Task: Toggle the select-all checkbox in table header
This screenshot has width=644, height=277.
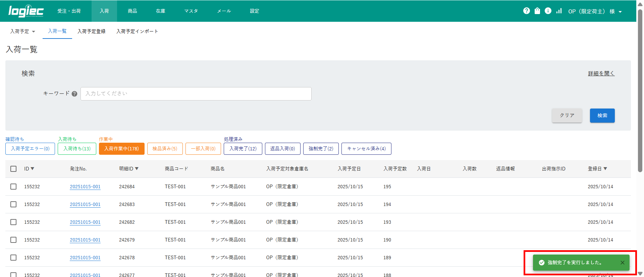Action: (x=13, y=169)
